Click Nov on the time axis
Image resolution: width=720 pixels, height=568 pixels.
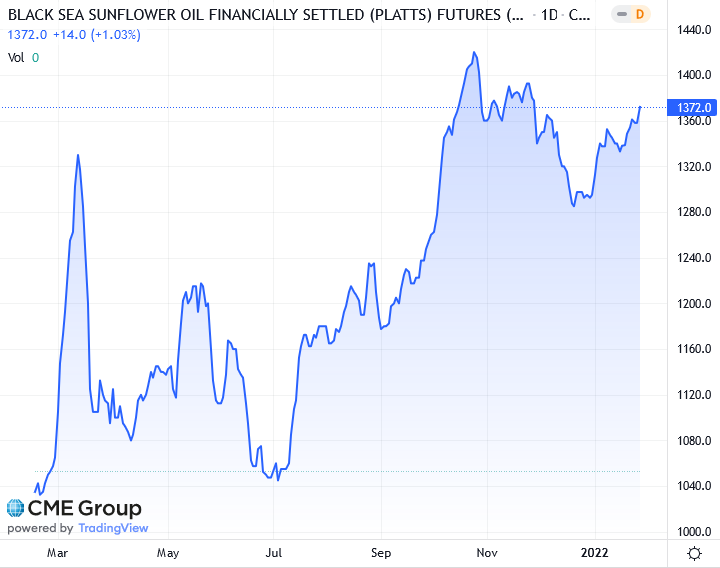(487, 552)
